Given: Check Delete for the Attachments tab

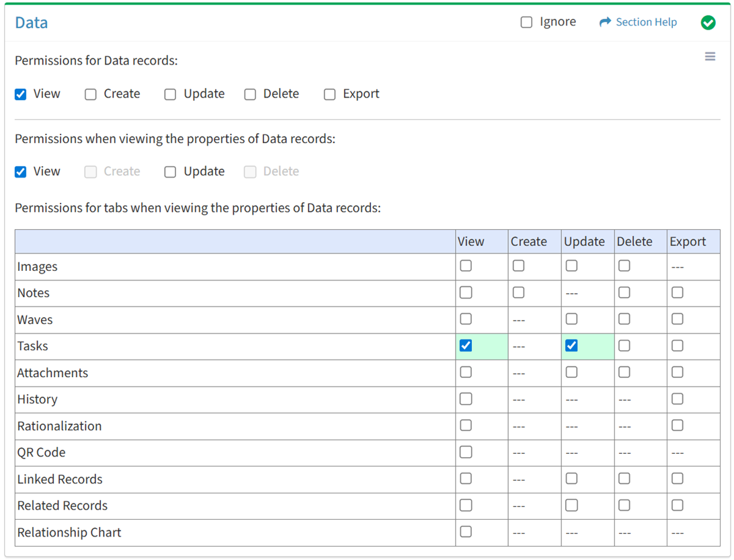Looking at the screenshot, I should coord(624,372).
